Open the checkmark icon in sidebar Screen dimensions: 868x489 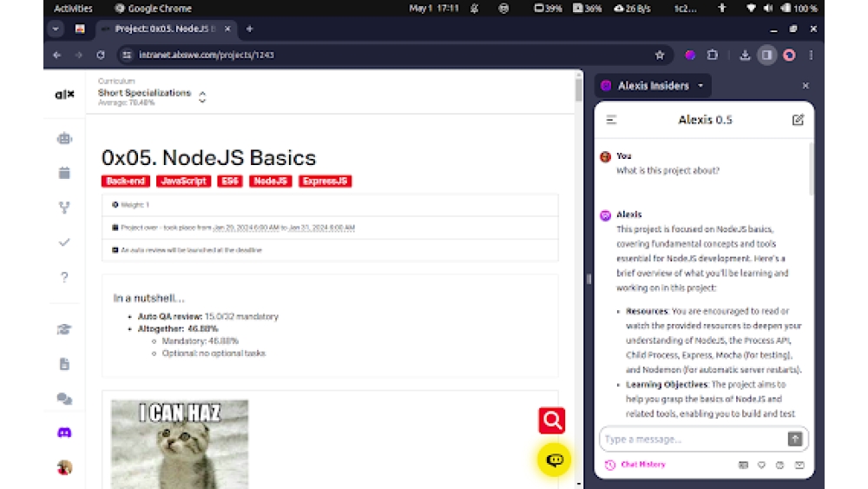[64, 242]
